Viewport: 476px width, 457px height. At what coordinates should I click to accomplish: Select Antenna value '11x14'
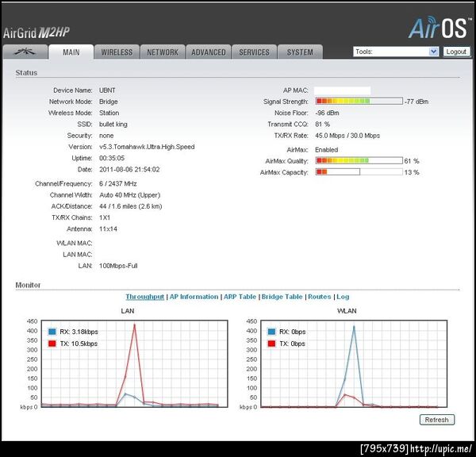point(108,229)
